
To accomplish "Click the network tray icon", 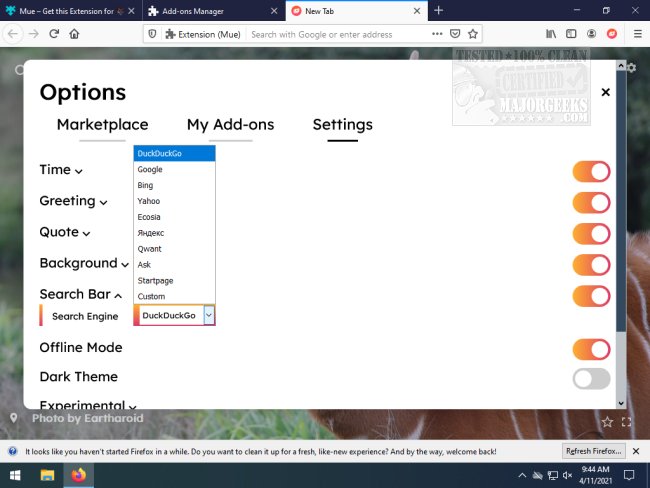I will click(x=553, y=476).
